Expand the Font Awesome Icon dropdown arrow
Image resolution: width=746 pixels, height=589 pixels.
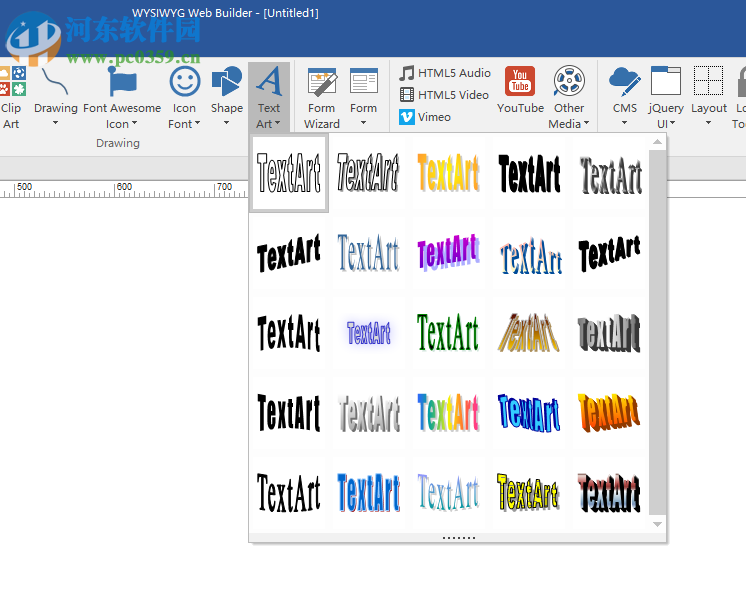tap(134, 123)
